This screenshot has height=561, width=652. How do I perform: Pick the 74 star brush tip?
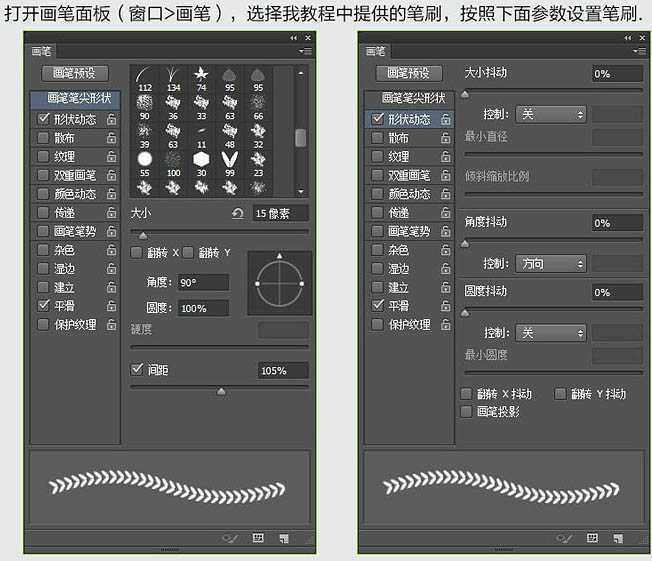click(201, 79)
